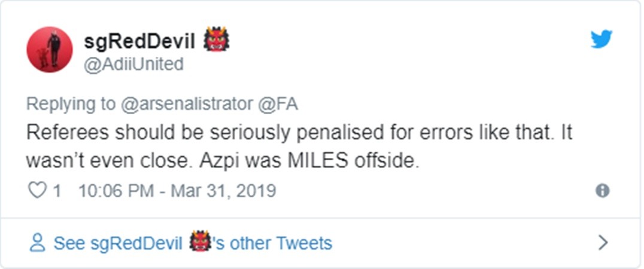Click the "Replying to" label
This screenshot has height=269, width=644.
[x=71, y=103]
